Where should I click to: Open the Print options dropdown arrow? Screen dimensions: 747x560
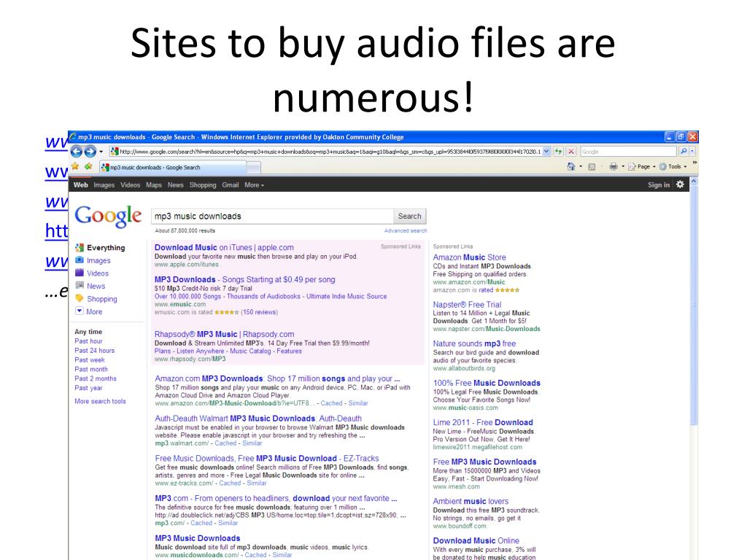click(x=623, y=167)
